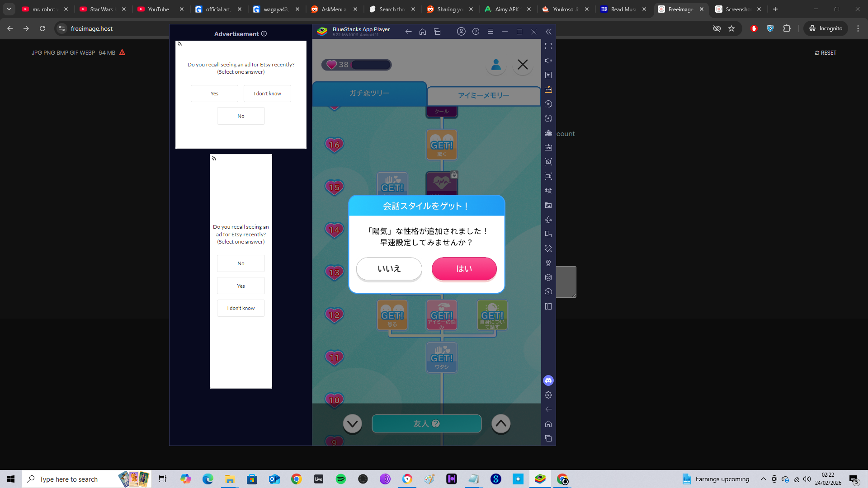Select 'No' in lower Etsy survey
868x488 pixels.
coord(241,263)
